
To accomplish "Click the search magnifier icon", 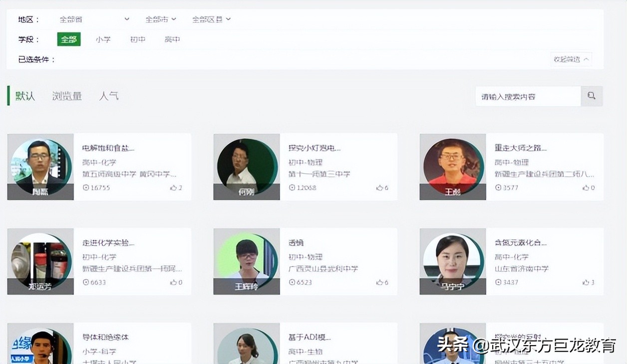I will click(592, 96).
